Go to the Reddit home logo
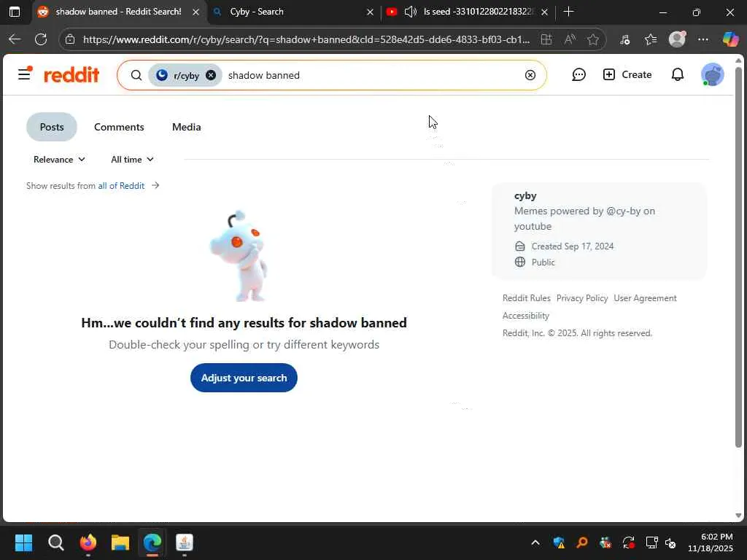This screenshot has width=747, height=560. (x=71, y=75)
